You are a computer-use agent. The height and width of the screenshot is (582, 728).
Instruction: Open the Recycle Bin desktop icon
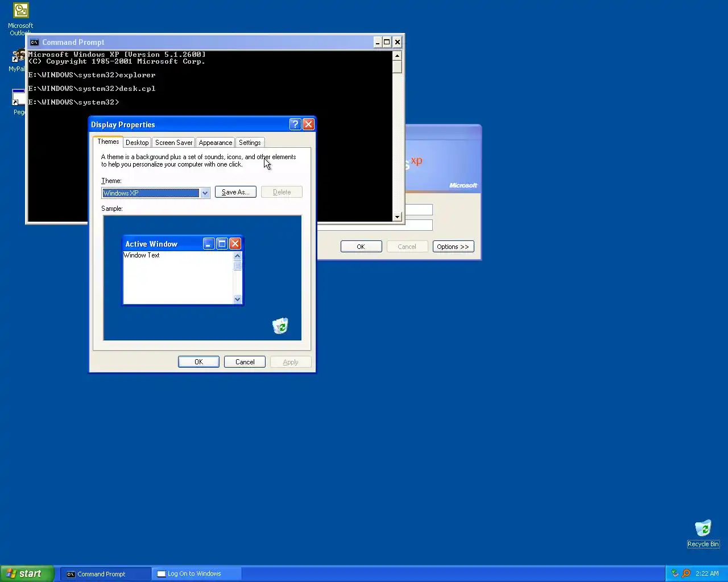[703, 534]
